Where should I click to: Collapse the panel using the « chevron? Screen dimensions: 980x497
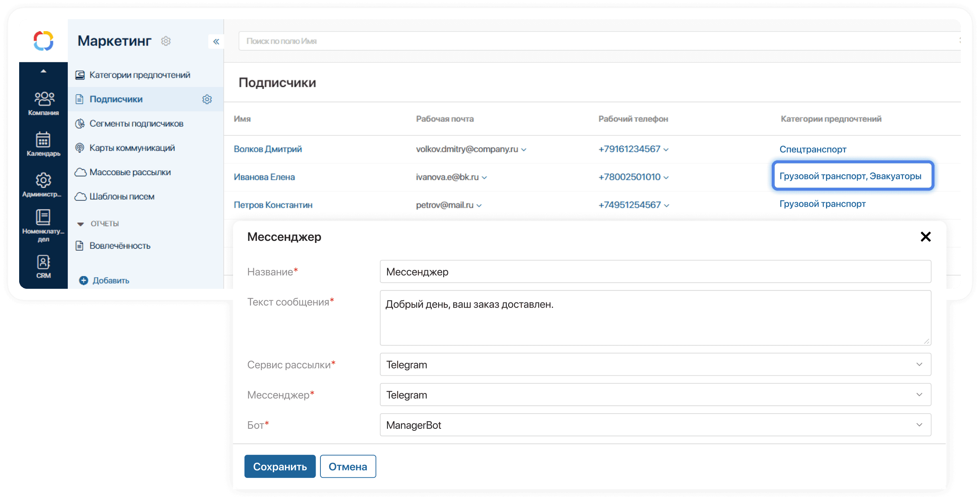[x=216, y=41]
